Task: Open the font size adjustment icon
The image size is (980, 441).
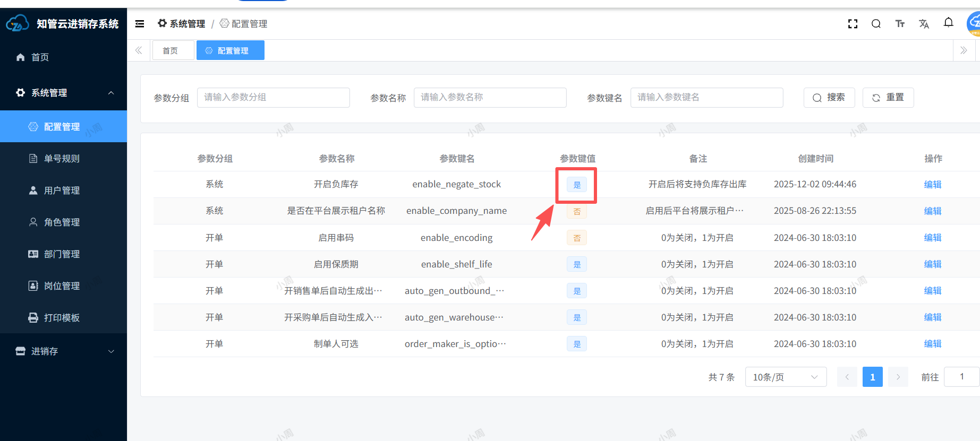Action: pyautogui.click(x=900, y=24)
